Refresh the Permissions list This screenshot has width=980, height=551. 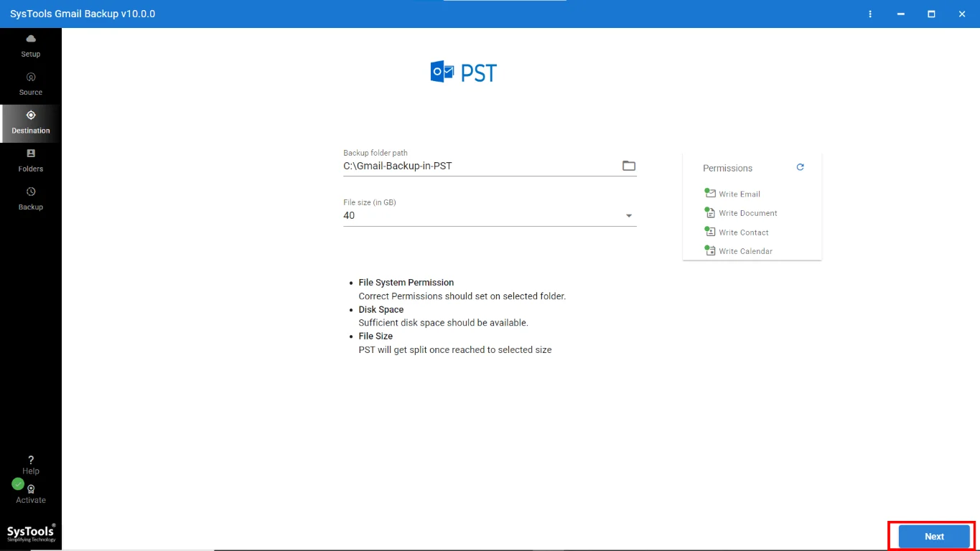[801, 167]
